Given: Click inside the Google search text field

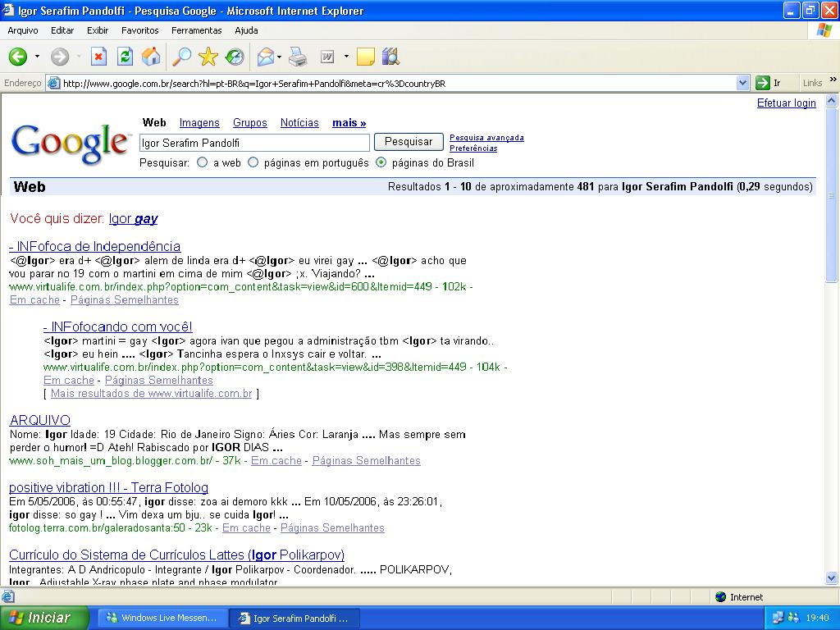Looking at the screenshot, I should [x=254, y=143].
